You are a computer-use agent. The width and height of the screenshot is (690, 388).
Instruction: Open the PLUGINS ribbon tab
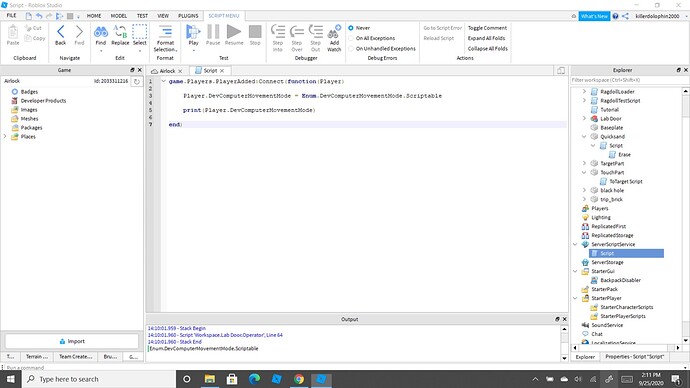[188, 15]
